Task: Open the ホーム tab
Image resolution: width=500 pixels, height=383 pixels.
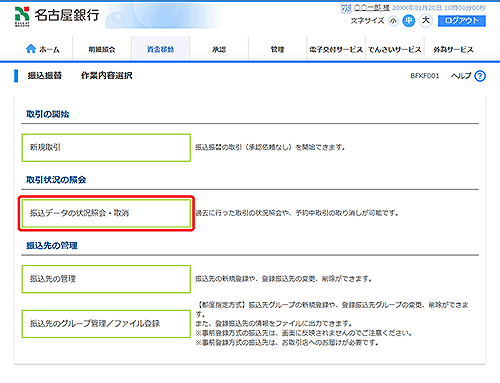Action: tap(43, 49)
